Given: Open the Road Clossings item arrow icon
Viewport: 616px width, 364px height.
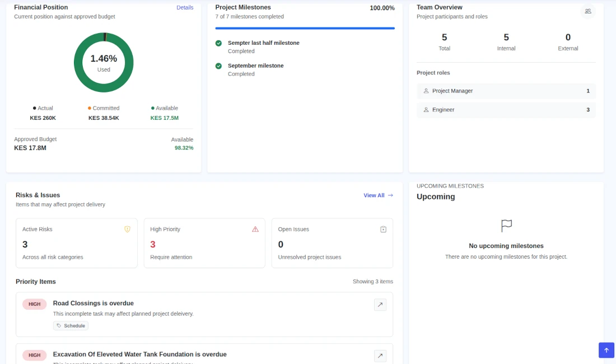Looking at the screenshot, I should 380,305.
